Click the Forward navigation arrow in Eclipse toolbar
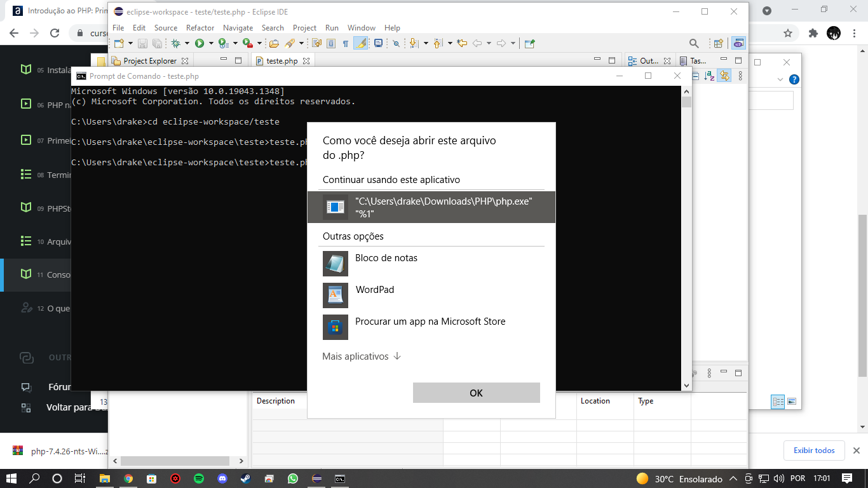This screenshot has height=488, width=868. click(x=501, y=43)
